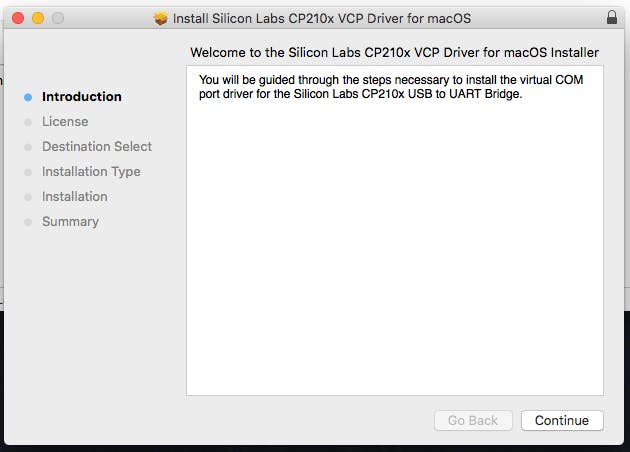Click the blue bullet beside Introduction
Viewport: 630px width, 452px height.
pos(28,97)
